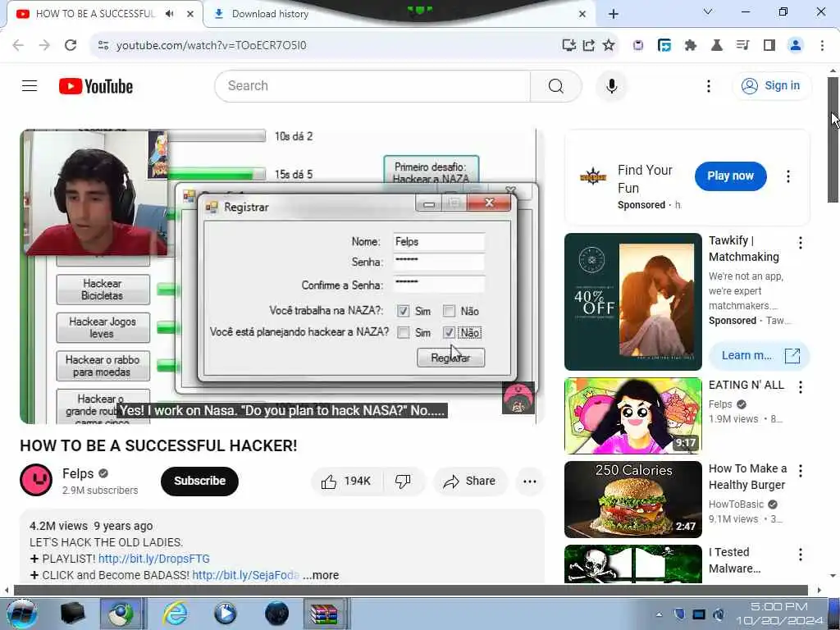Click the volume icon in the system tray
840x630 pixels.
719,614
